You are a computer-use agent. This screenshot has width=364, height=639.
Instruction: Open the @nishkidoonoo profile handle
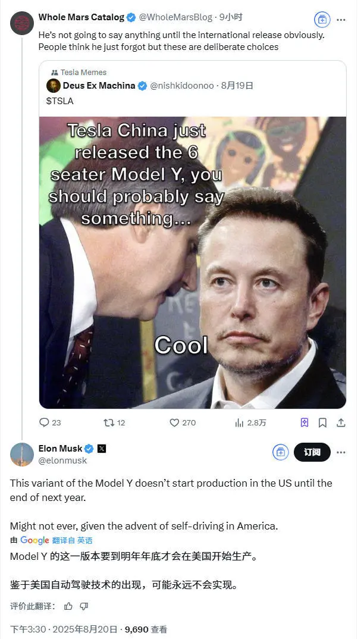(x=182, y=86)
